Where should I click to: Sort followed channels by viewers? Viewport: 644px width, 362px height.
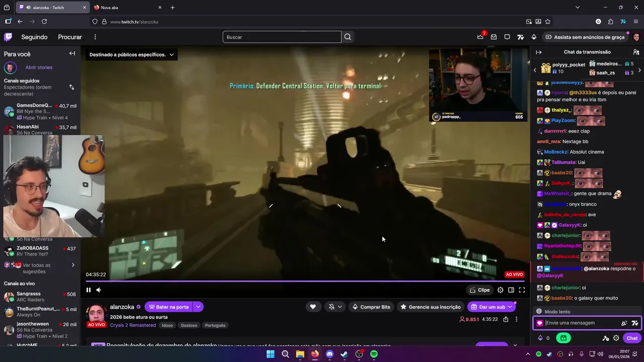tap(71, 87)
